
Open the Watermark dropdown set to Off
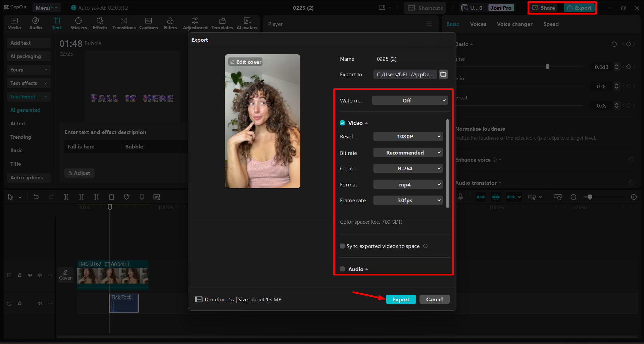(409, 100)
